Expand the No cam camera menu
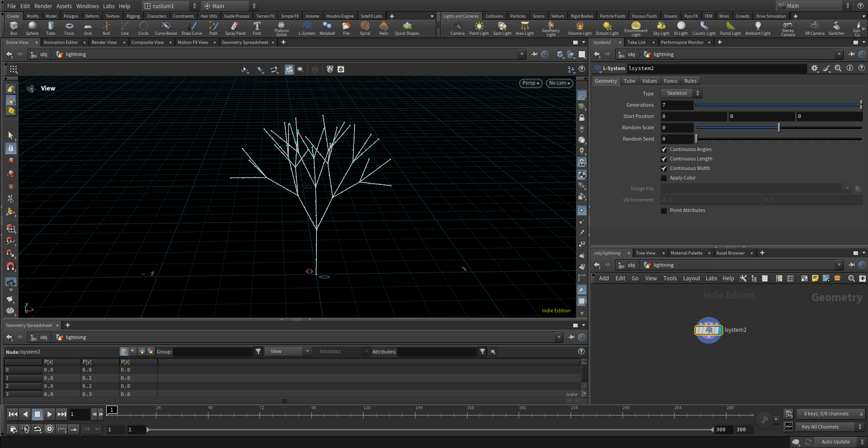Image resolution: width=868 pixels, height=448 pixels. coord(559,83)
